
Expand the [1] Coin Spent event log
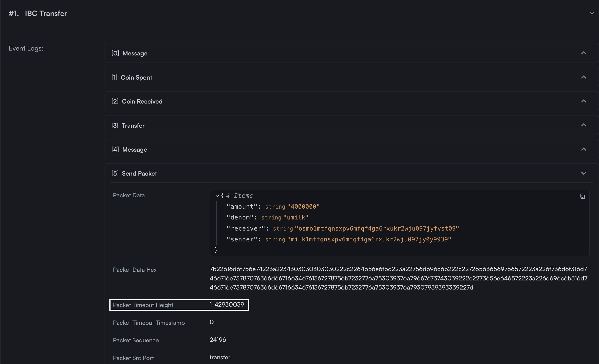(x=583, y=77)
